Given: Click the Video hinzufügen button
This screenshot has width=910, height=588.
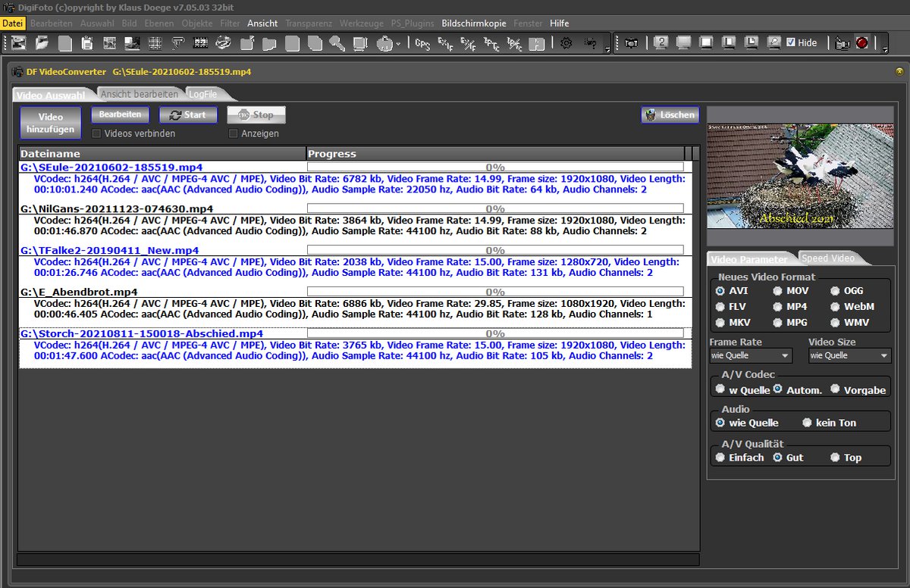Looking at the screenshot, I should point(51,123).
